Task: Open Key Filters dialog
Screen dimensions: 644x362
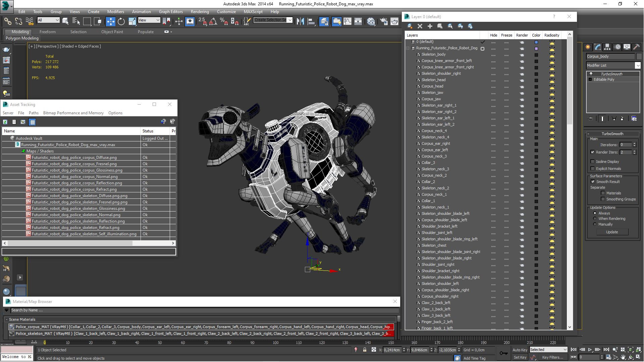Action: 552,357
